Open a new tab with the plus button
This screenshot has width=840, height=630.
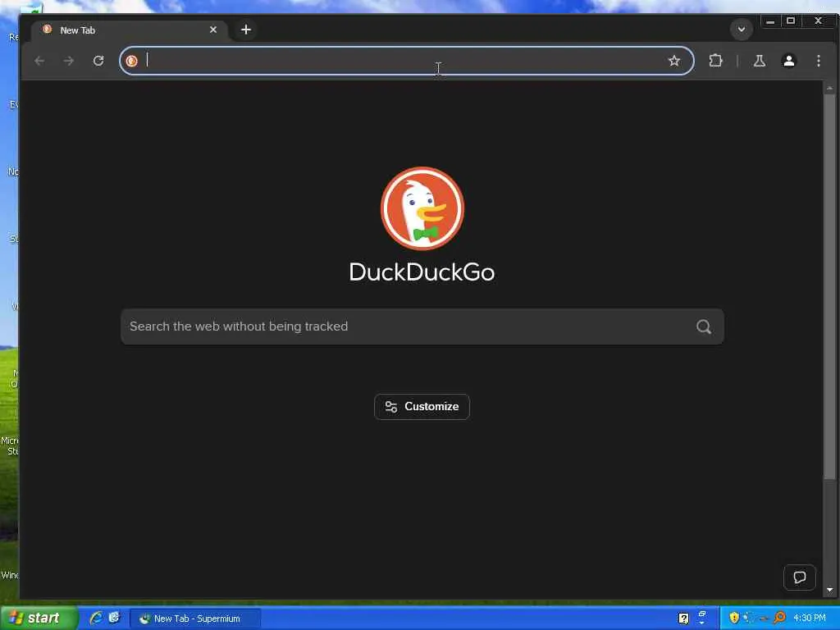point(246,30)
